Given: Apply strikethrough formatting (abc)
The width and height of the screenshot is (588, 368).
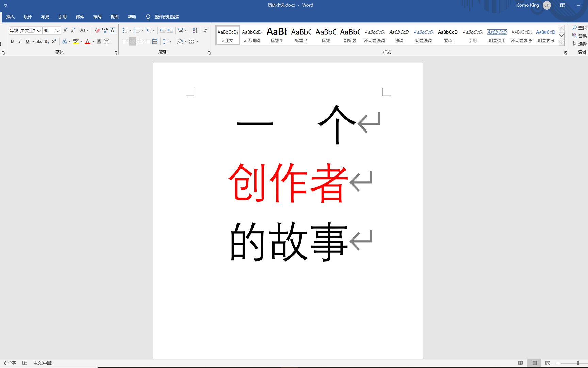Looking at the screenshot, I should [39, 41].
